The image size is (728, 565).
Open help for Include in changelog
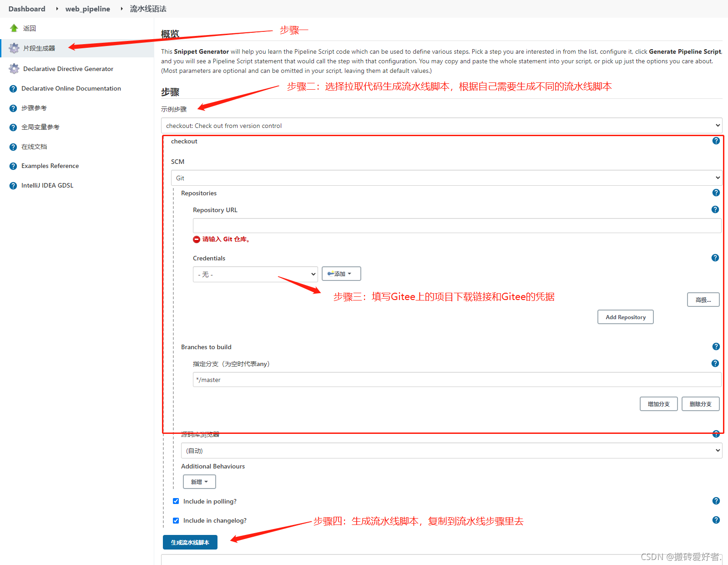coord(716,520)
